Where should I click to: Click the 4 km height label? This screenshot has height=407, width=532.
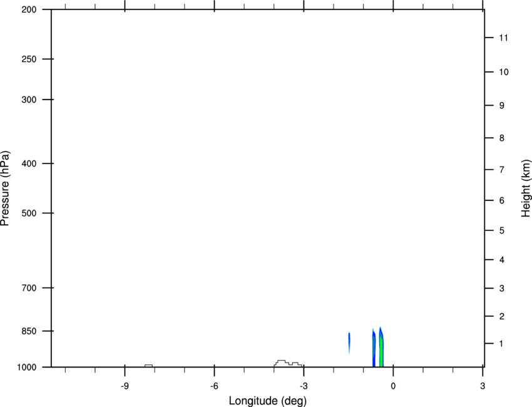pos(502,260)
